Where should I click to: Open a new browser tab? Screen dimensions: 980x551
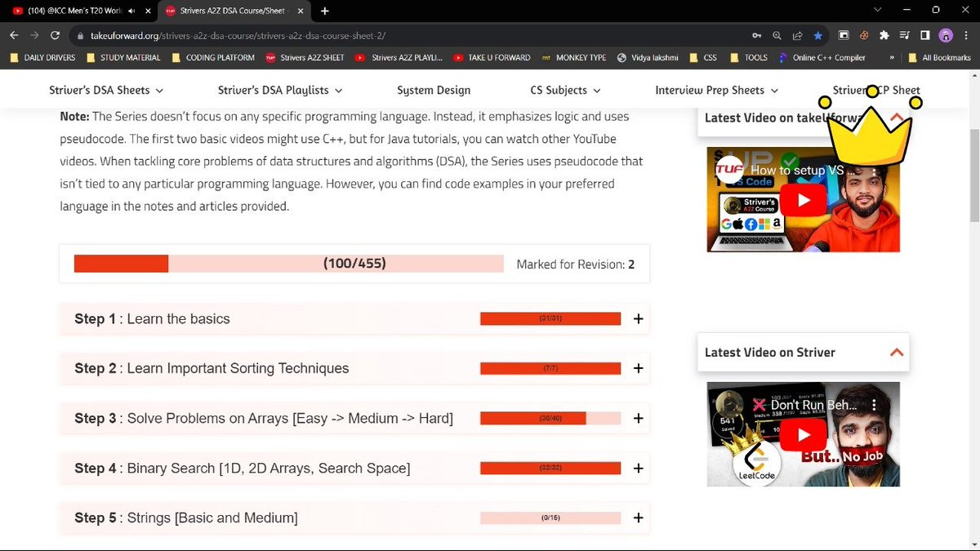325,11
